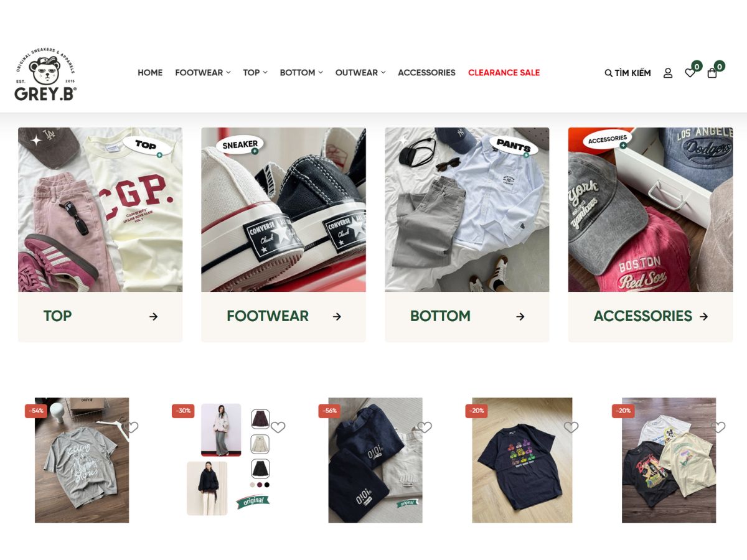Viewport: 747px width, 560px height.
Task: Select the black color swatch dot
Action: click(267, 485)
